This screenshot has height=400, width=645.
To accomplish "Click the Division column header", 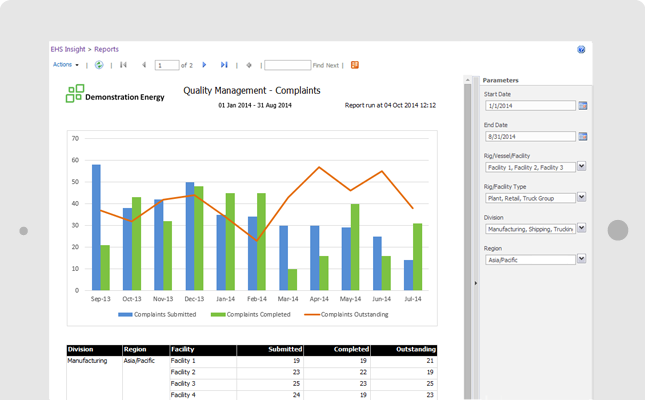I will click(94, 350).
